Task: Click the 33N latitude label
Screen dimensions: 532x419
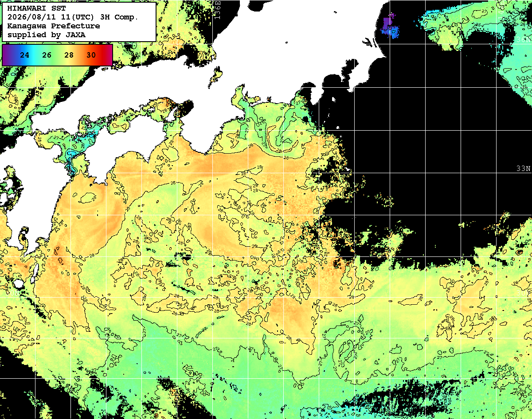Action: tap(524, 169)
